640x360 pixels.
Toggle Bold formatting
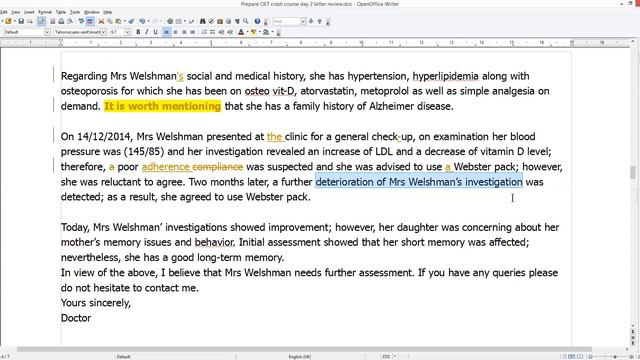(138, 32)
